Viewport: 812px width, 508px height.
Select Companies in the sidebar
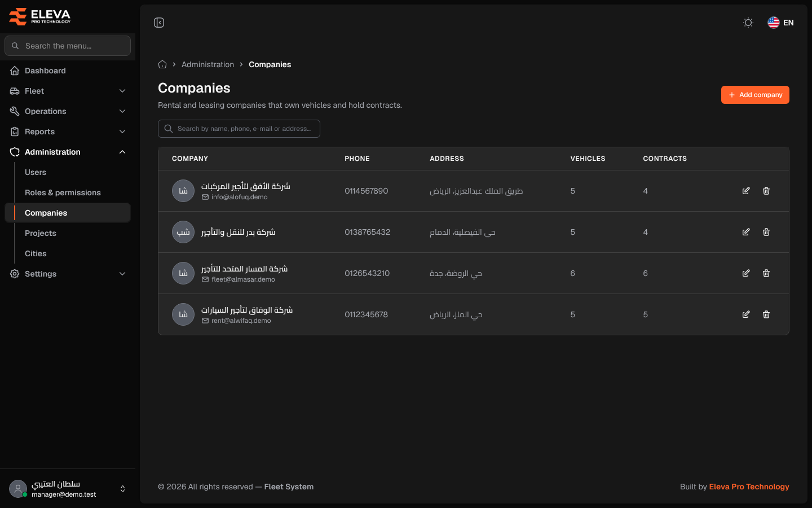[68, 213]
